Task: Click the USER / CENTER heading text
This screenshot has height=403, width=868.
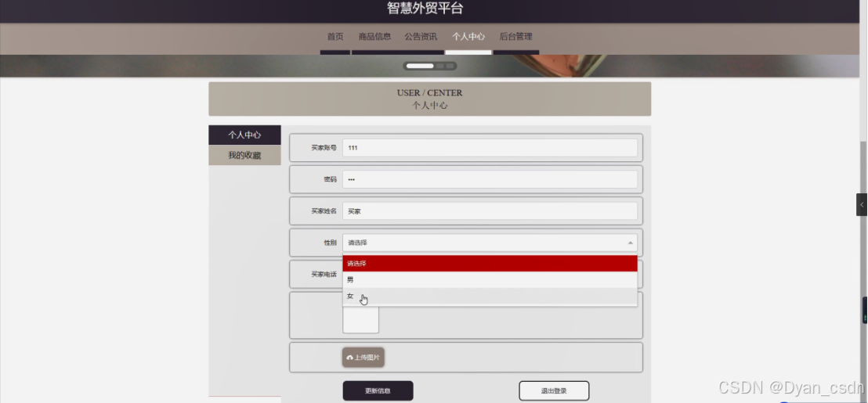Action: tap(429, 93)
